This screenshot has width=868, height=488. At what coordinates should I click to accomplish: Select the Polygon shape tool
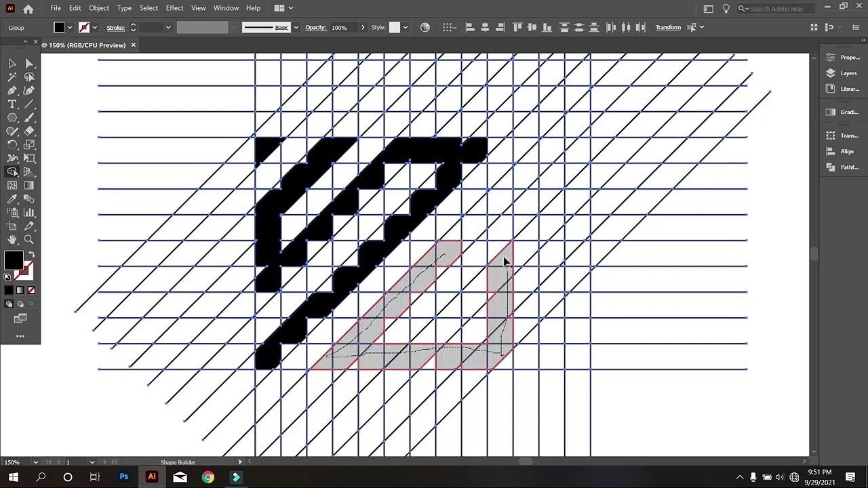click(12, 117)
